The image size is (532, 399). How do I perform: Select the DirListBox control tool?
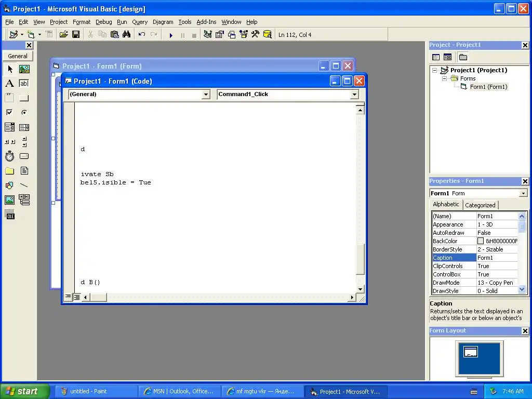(x=10, y=170)
